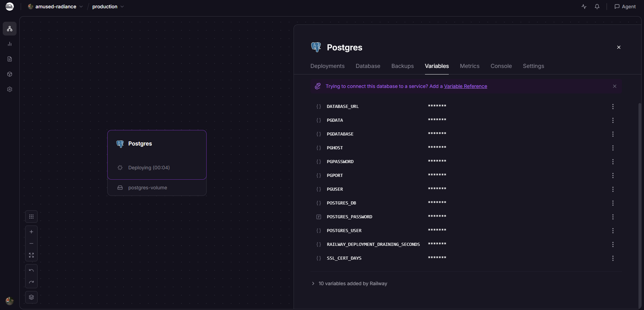The width and height of the screenshot is (644, 310).
Task: Open menu for DATABASE_URL variable
Action: (x=613, y=107)
